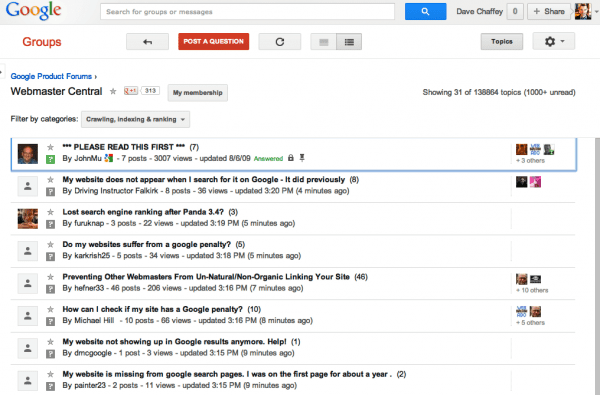Open the Topics button

pyautogui.click(x=502, y=41)
